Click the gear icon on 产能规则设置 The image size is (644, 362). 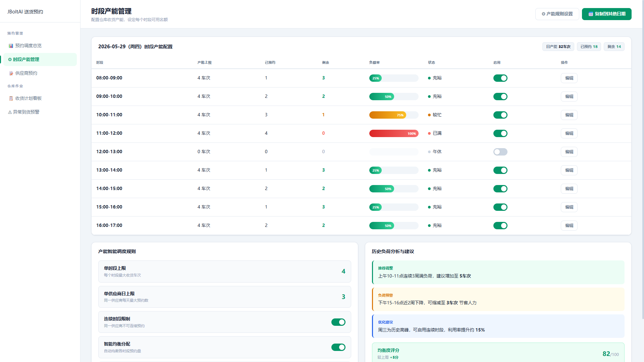(543, 14)
